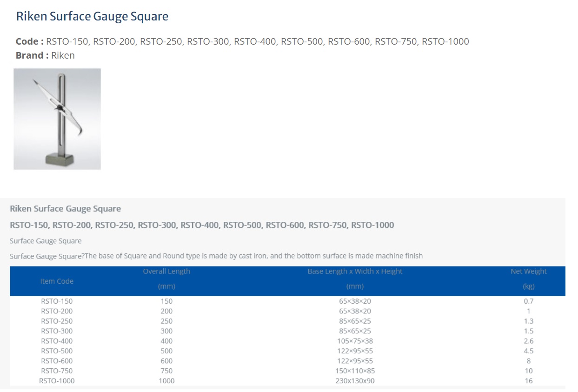Click the Base Length x Width x Height header
The image size is (578, 392).
[x=355, y=272]
